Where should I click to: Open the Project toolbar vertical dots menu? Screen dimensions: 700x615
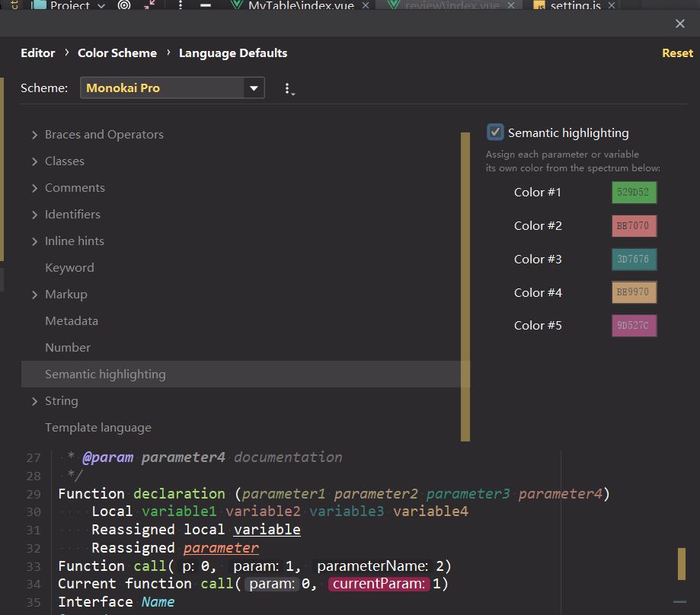[x=181, y=5]
